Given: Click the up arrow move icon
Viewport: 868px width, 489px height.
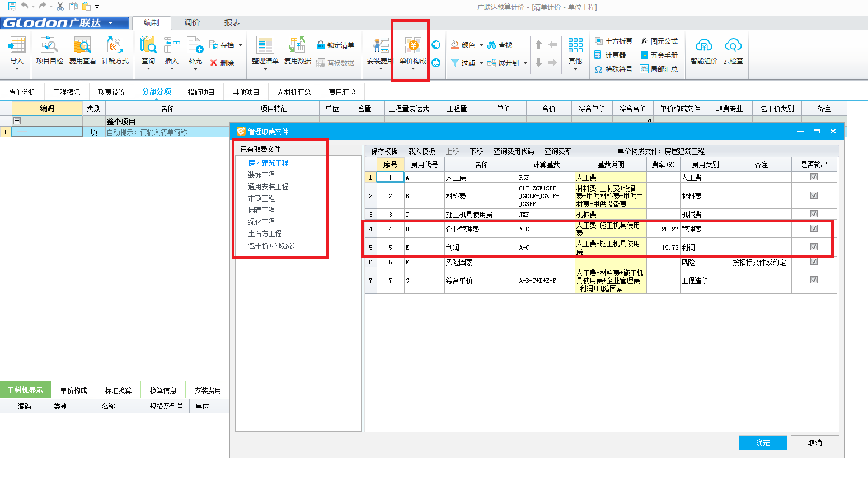Looking at the screenshot, I should point(538,45).
